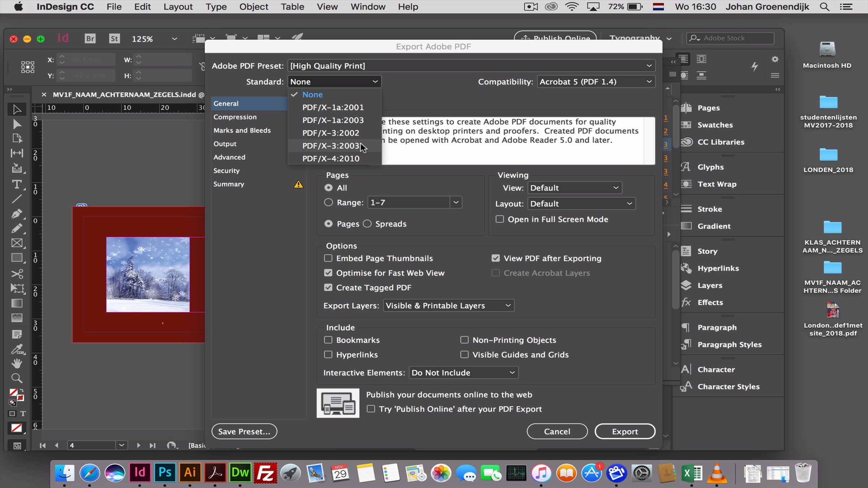The height and width of the screenshot is (488, 868).
Task: Select the Pencil tool
Action: [x=17, y=228]
